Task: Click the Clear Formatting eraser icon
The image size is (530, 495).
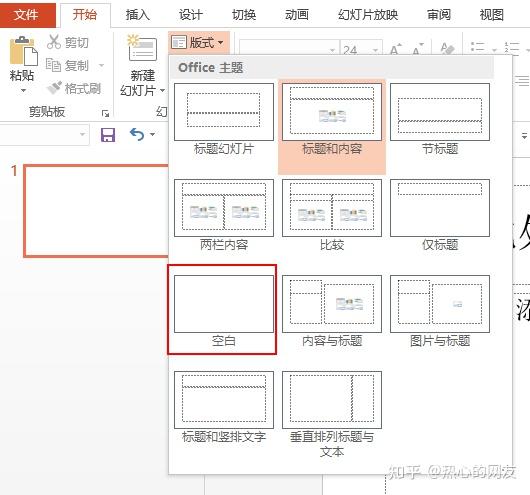Action: [x=447, y=49]
